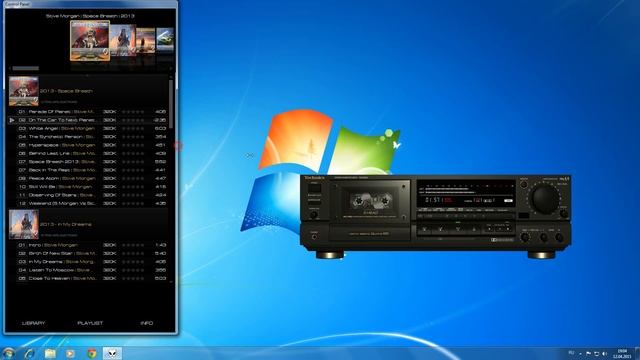
Task: Click the leftmost bottom-right knob on the deck
Action: tap(525, 237)
